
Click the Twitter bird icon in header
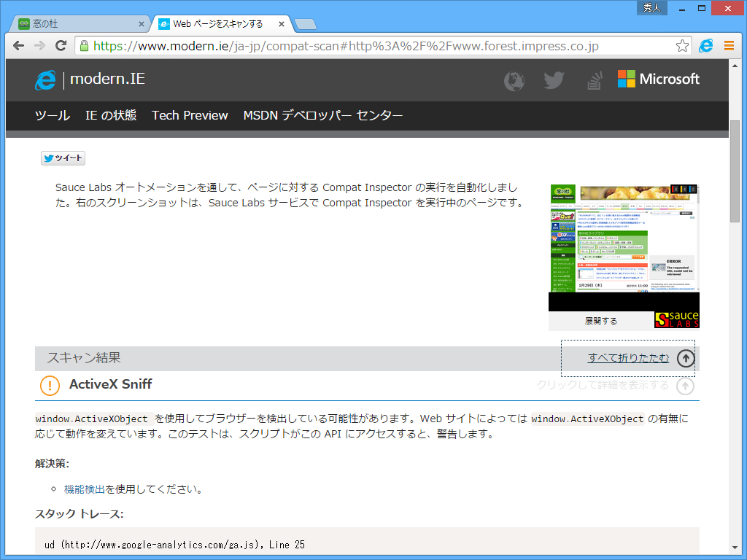554,81
